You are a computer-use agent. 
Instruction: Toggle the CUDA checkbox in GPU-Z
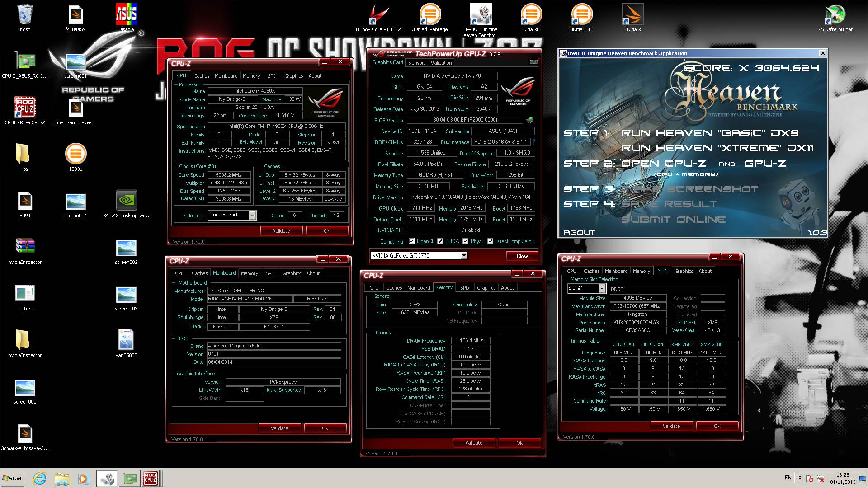click(440, 241)
